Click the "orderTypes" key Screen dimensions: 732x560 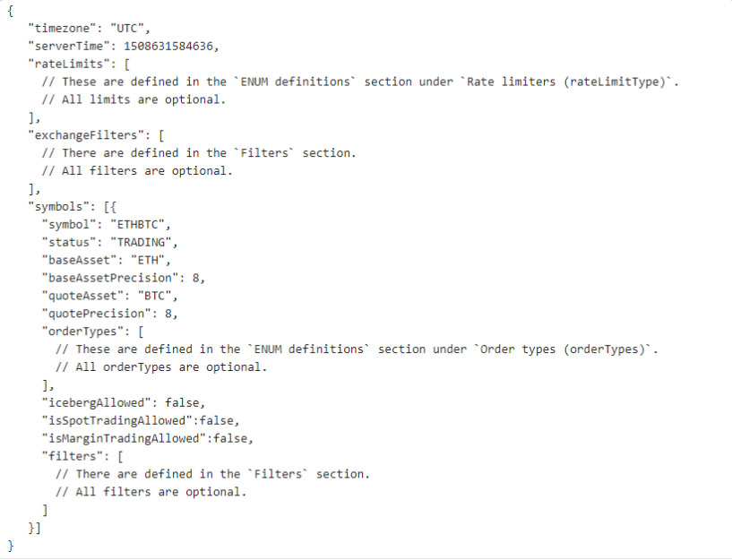click(x=82, y=332)
